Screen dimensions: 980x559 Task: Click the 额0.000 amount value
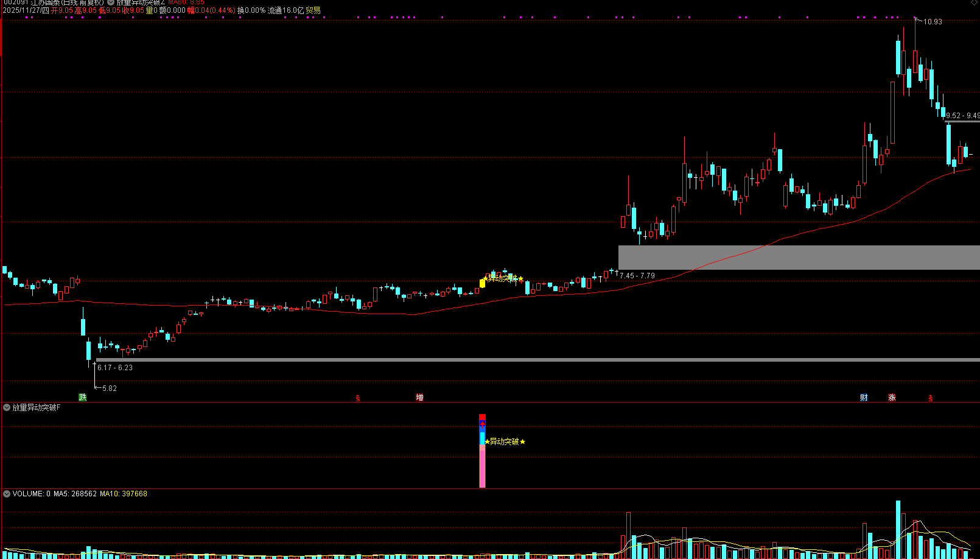(172, 10)
